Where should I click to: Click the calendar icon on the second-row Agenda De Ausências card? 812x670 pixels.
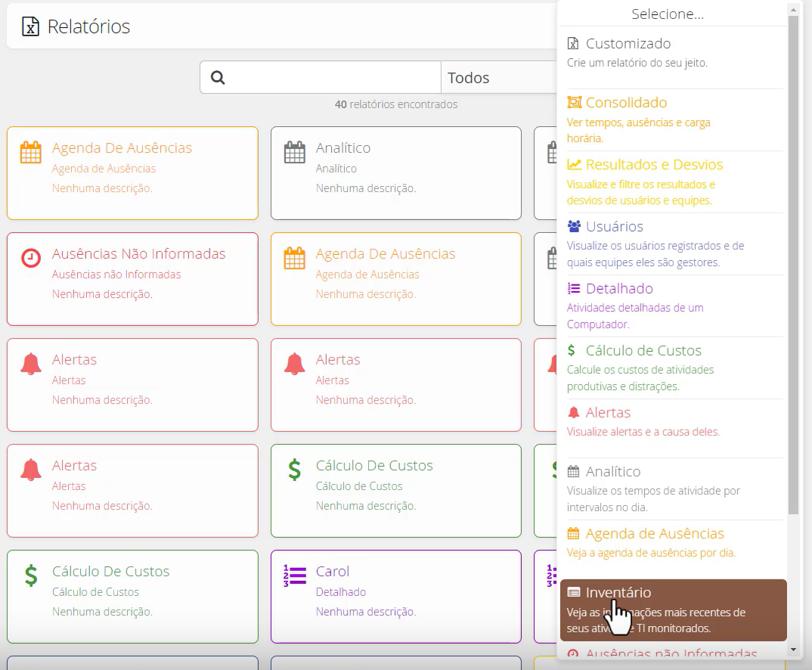[x=295, y=258]
